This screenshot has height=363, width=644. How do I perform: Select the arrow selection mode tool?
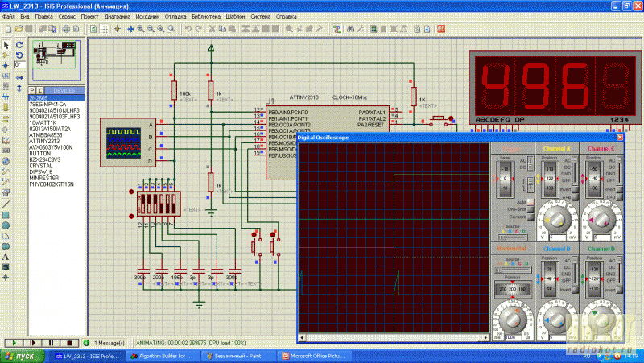[x=6, y=45]
